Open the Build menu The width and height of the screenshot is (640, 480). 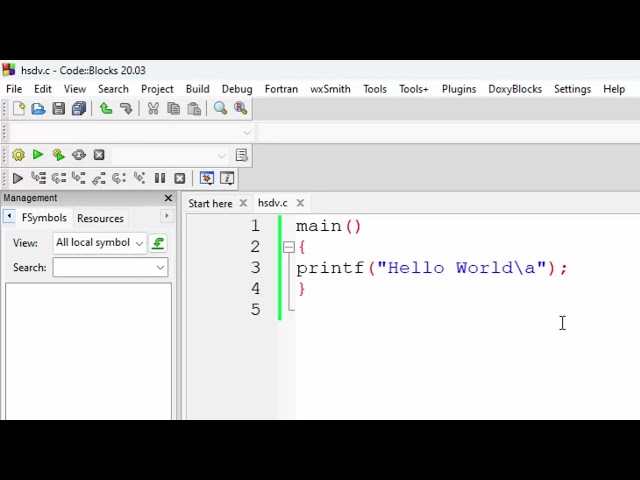[x=198, y=89]
